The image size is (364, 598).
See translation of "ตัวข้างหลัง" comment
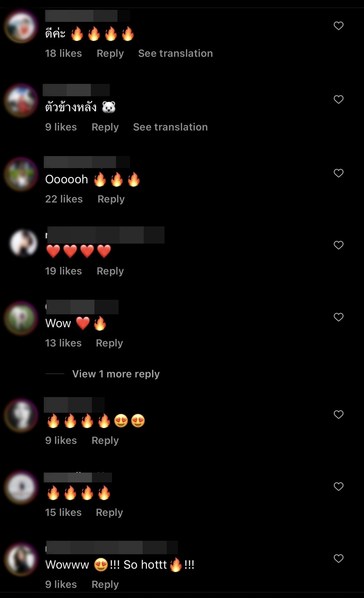pyautogui.click(x=170, y=127)
